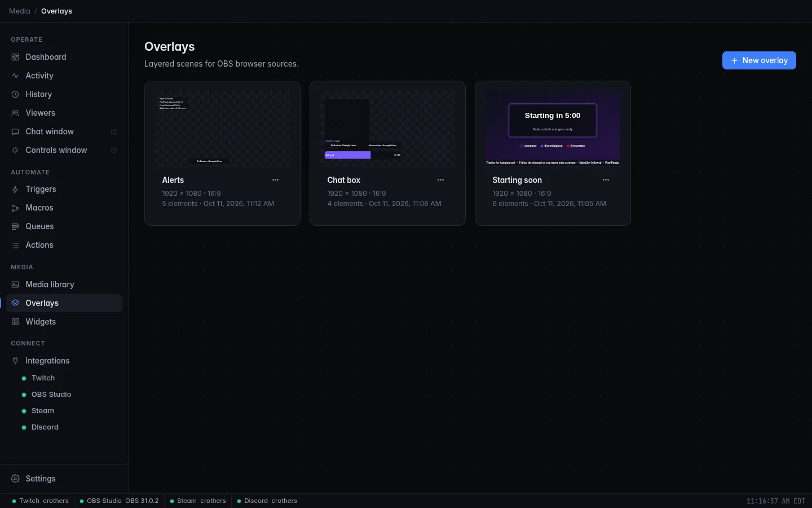
Task: Click the Integrations plug icon
Action: click(15, 361)
